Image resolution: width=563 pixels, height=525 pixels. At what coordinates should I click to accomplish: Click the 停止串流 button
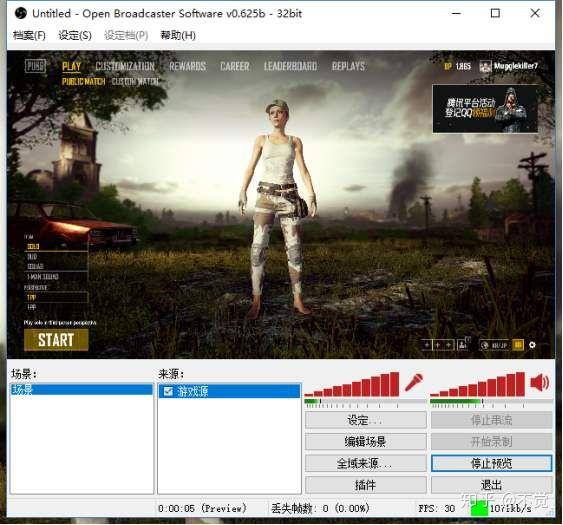(492, 420)
